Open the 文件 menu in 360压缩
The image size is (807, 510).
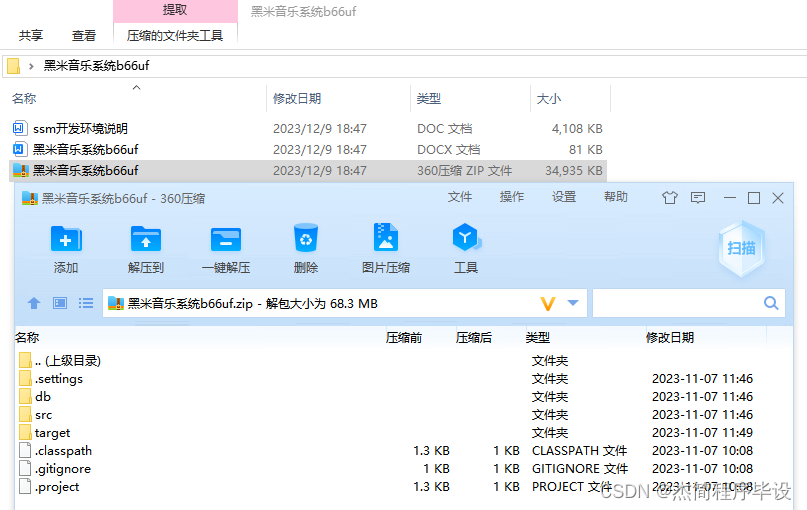(x=460, y=197)
